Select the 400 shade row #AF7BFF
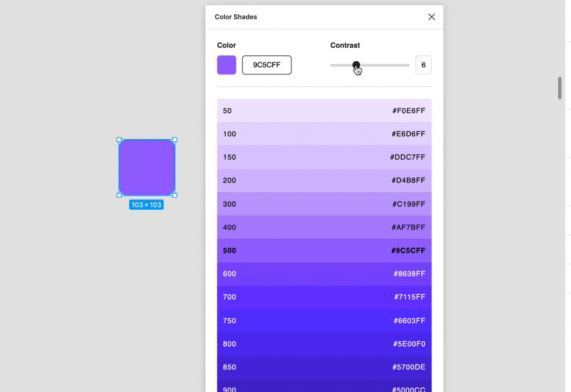This screenshot has height=392, width=571. (324, 227)
